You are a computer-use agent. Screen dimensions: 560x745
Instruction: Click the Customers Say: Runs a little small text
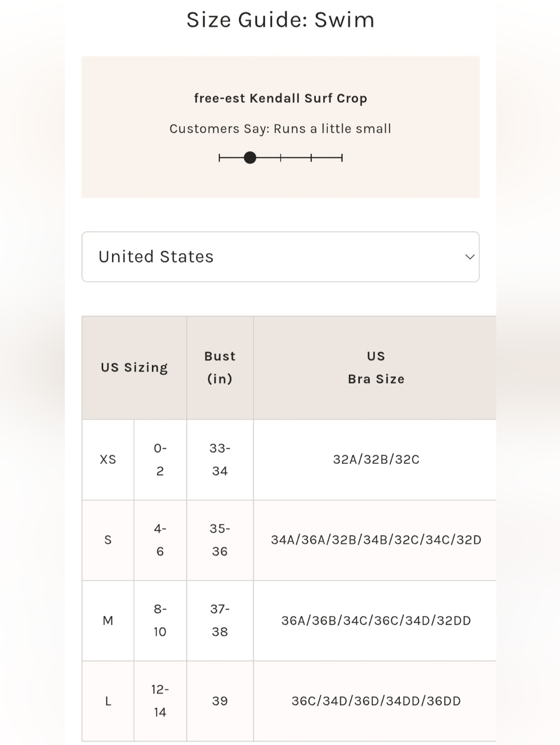pos(281,129)
